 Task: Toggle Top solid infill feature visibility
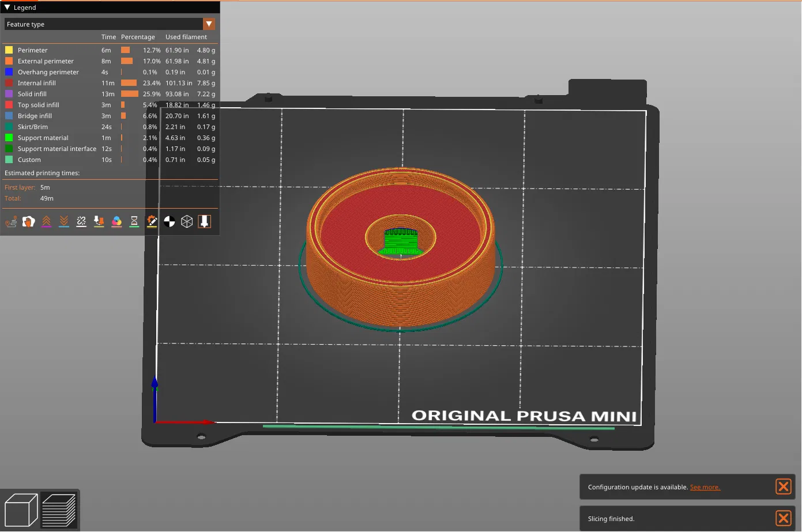[110, 105]
